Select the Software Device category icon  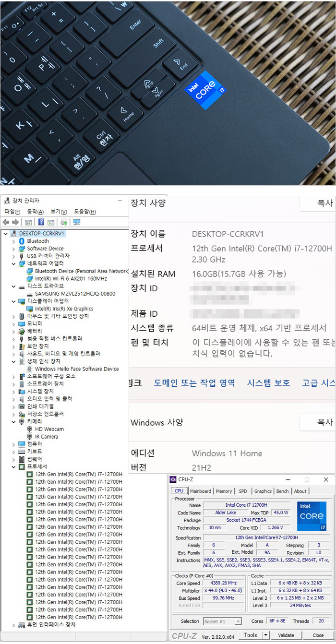click(22, 249)
